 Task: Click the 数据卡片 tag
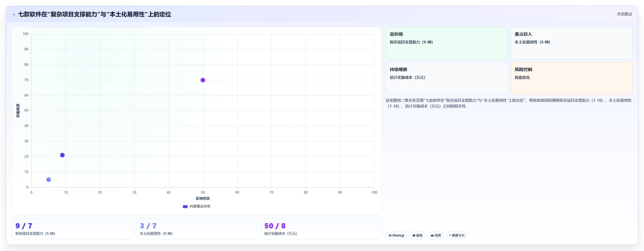pos(457,235)
